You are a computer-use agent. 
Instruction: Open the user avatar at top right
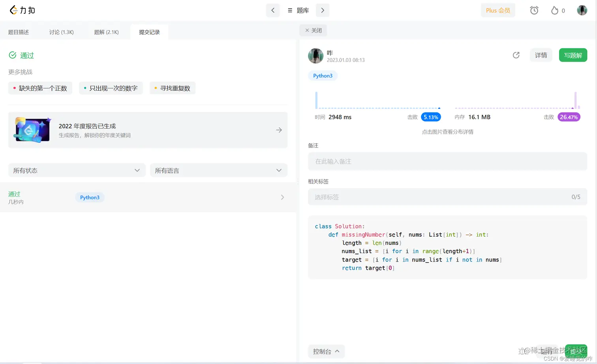pos(582,10)
